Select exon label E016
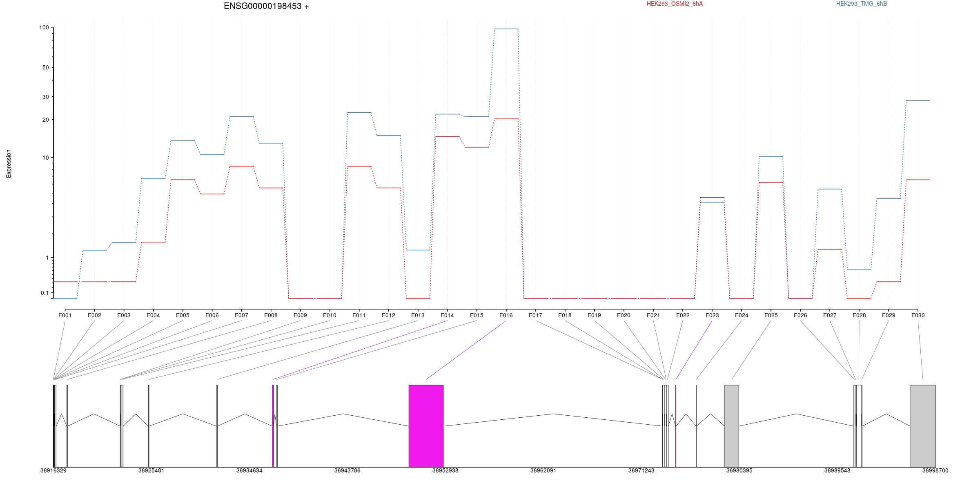 506,315
